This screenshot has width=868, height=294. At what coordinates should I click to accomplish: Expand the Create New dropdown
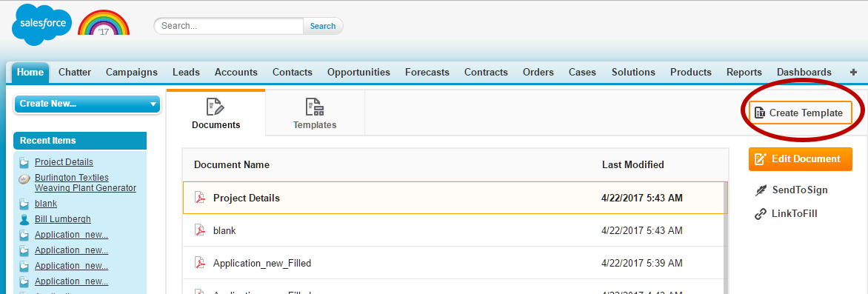click(x=87, y=104)
